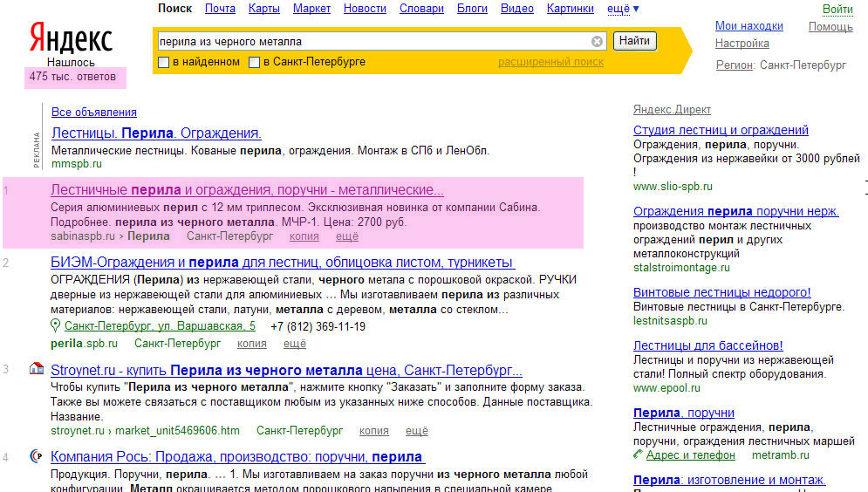Click 'www.slio-spb.ru' domain text
Screen dimensions: 868x492
(673, 187)
